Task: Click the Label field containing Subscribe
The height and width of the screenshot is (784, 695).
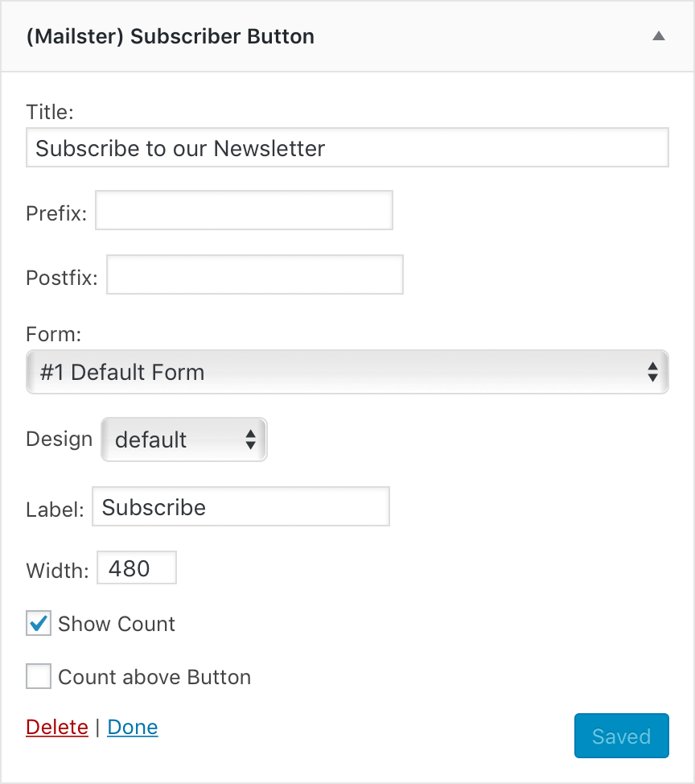Action: 241,507
